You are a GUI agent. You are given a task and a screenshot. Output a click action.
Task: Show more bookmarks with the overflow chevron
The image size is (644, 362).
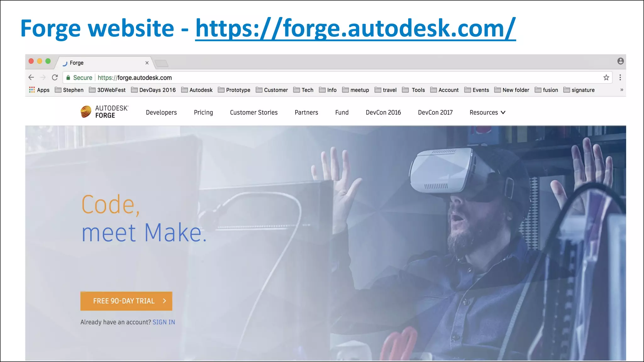(622, 90)
